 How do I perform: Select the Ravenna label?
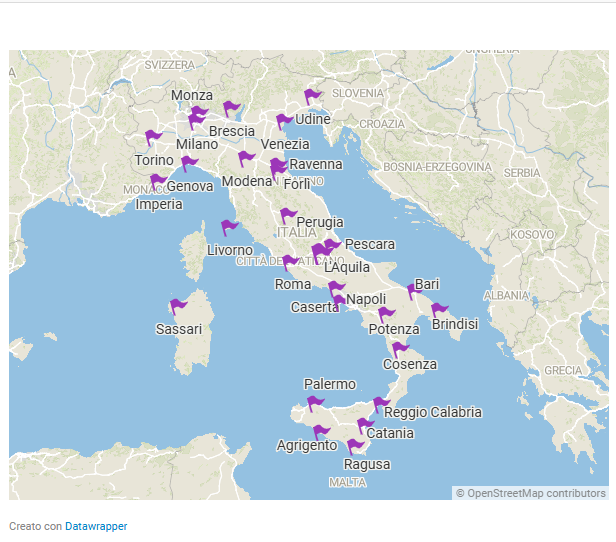pyautogui.click(x=316, y=164)
